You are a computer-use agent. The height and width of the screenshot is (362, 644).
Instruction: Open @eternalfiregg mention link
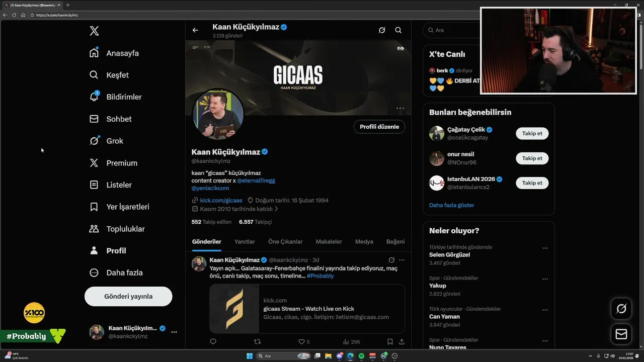tap(256, 180)
